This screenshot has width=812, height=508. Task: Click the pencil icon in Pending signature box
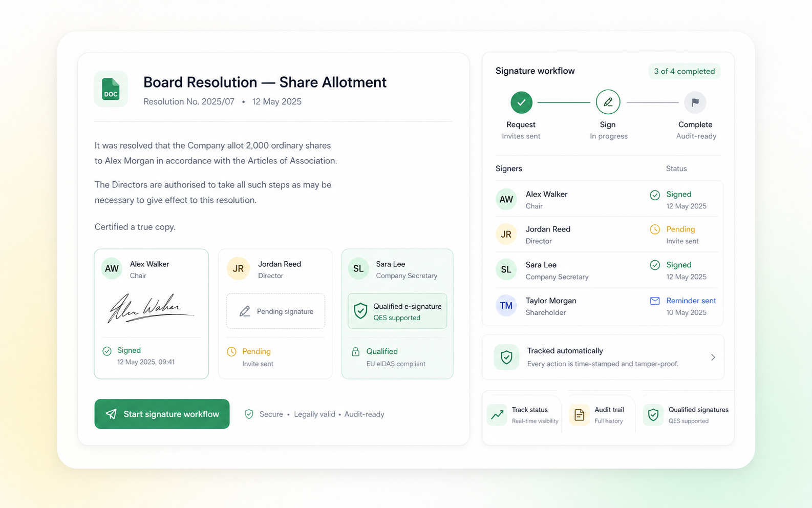[x=245, y=311]
